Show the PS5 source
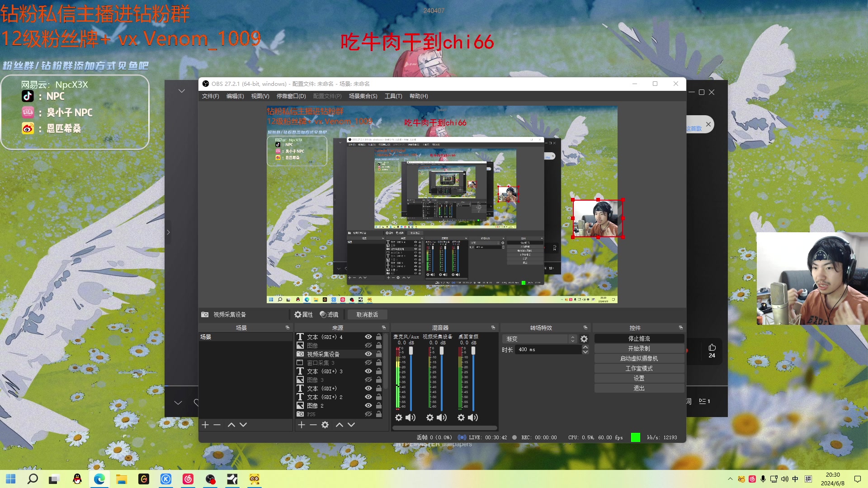 coord(368,414)
